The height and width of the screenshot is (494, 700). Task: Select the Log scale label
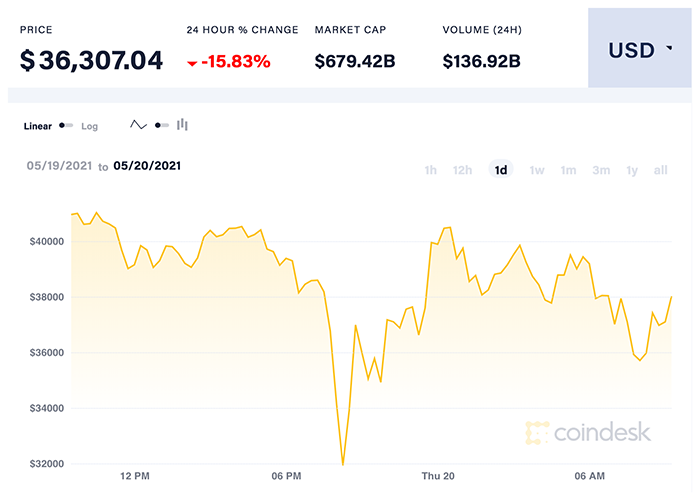pyautogui.click(x=90, y=127)
